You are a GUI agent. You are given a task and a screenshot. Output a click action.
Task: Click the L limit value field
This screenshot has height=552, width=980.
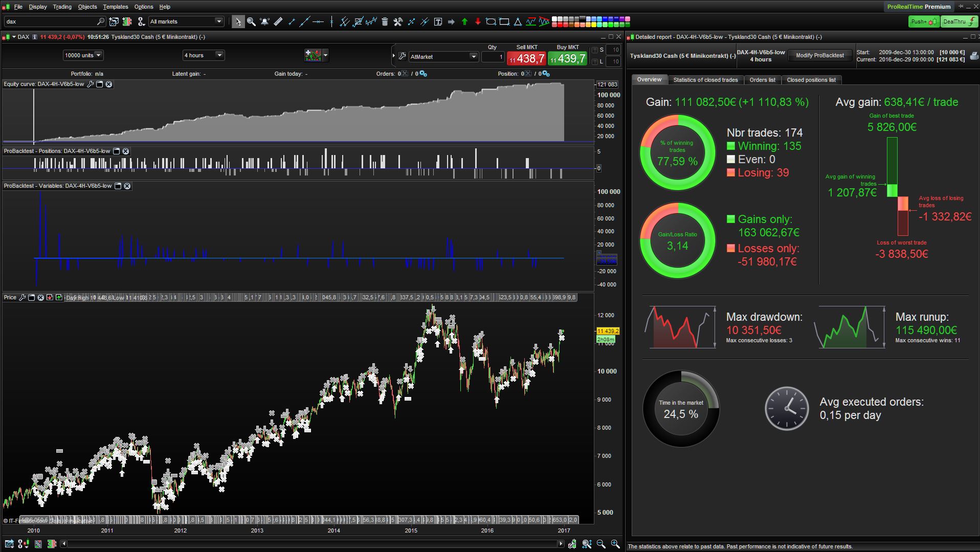point(613,61)
